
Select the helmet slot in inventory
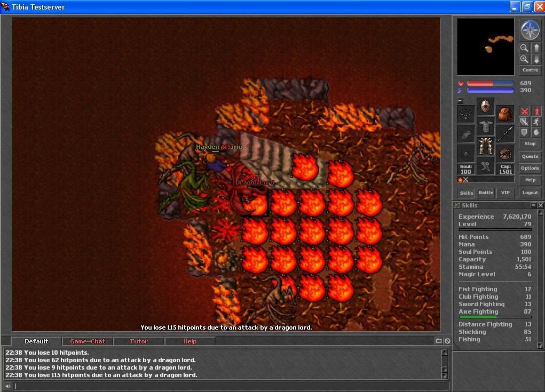click(x=486, y=106)
